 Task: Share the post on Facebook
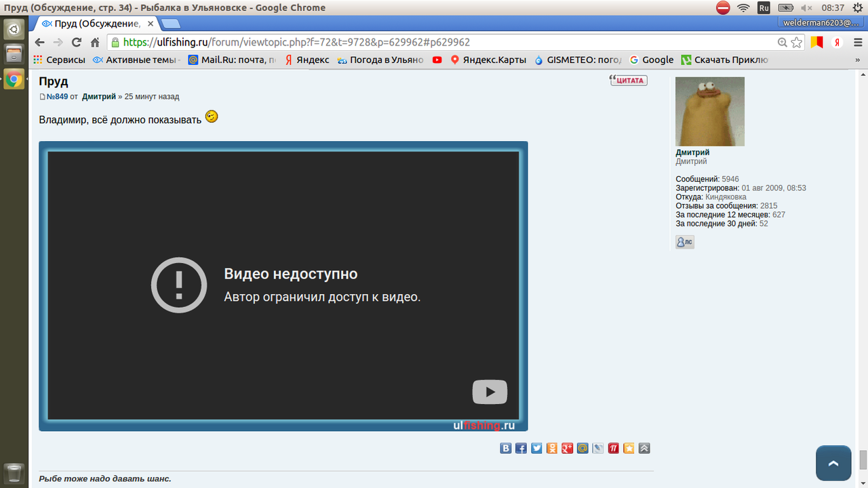[x=520, y=448]
